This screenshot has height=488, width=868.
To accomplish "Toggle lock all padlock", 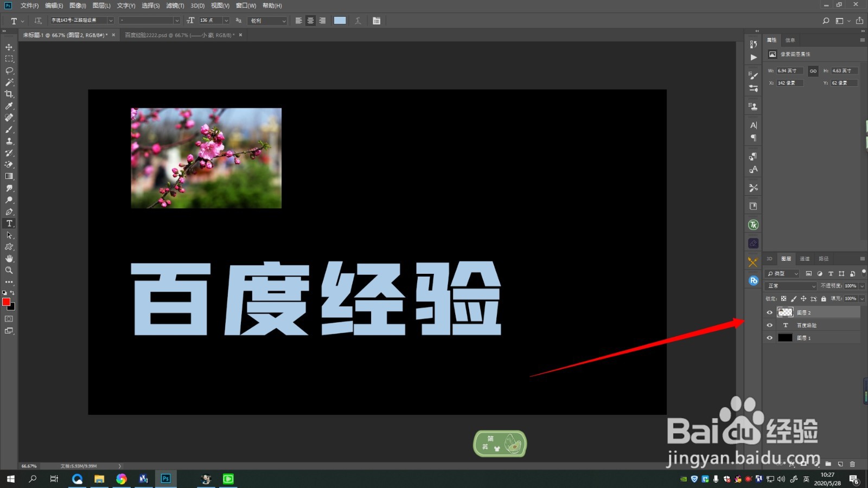I will [x=824, y=299].
